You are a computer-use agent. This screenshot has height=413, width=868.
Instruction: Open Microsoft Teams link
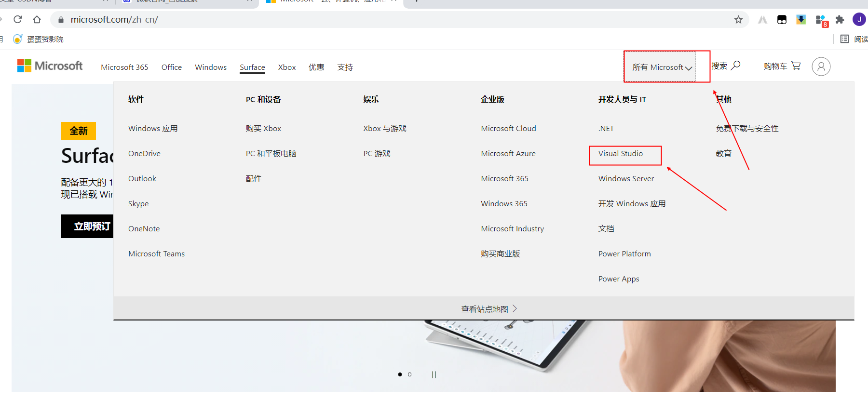coord(156,253)
